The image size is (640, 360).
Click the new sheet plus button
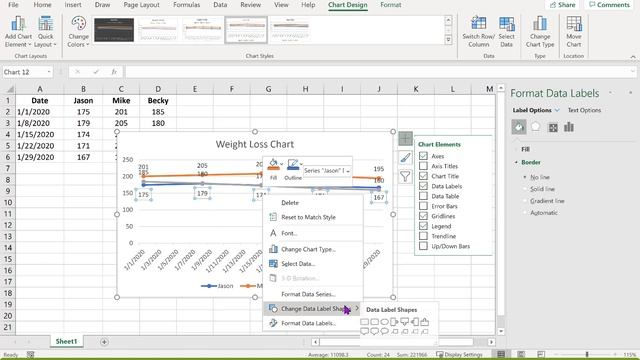[104, 342]
